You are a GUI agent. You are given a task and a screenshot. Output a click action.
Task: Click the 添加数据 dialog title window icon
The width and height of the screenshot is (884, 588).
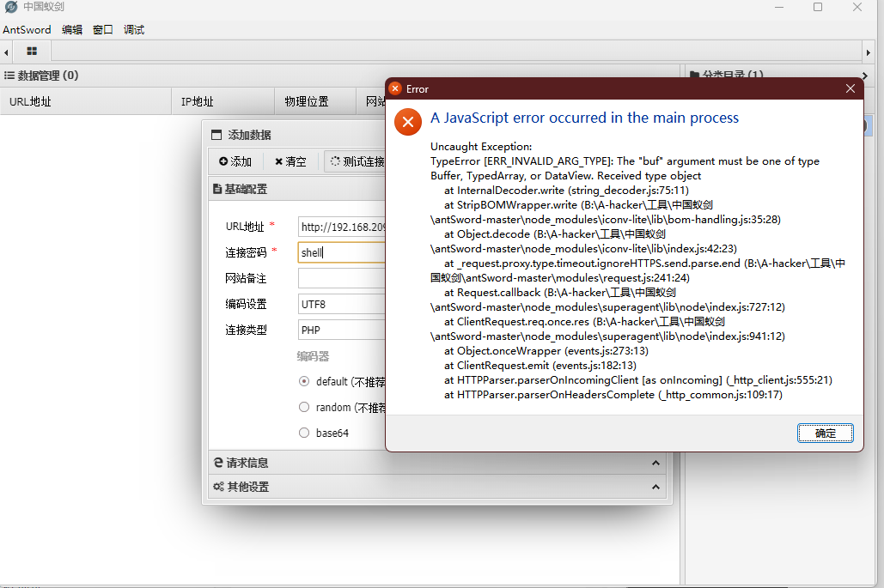click(x=216, y=134)
